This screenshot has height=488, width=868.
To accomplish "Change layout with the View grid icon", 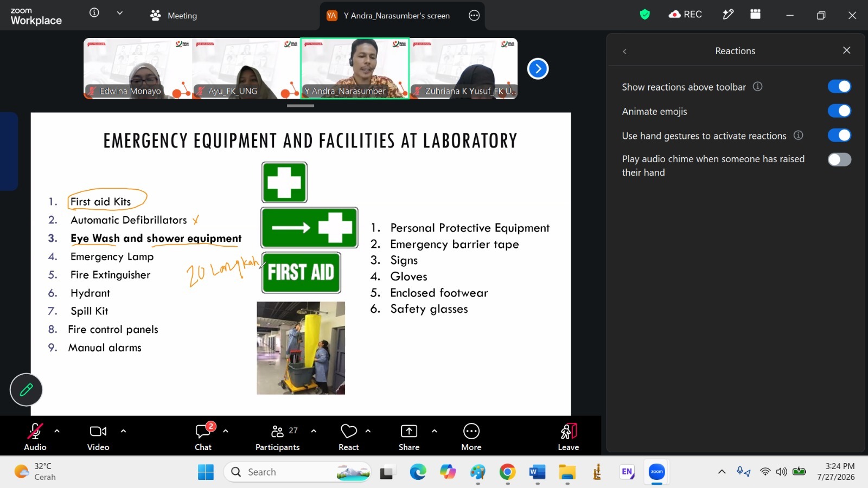I will [x=755, y=15].
